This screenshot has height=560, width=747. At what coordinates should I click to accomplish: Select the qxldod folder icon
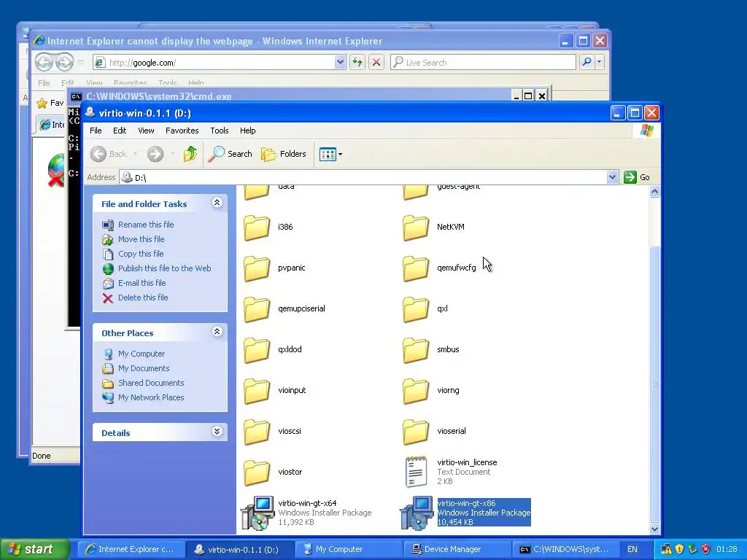pyautogui.click(x=257, y=350)
